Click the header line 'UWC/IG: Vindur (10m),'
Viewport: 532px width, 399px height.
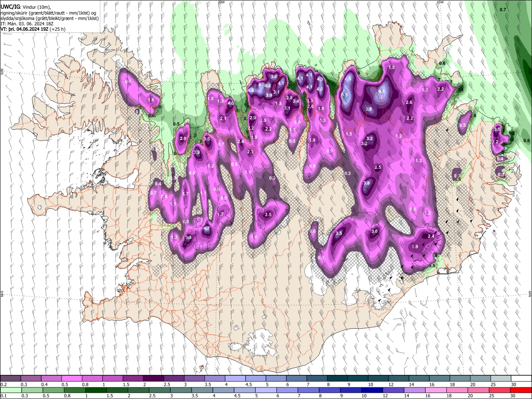point(25,7)
